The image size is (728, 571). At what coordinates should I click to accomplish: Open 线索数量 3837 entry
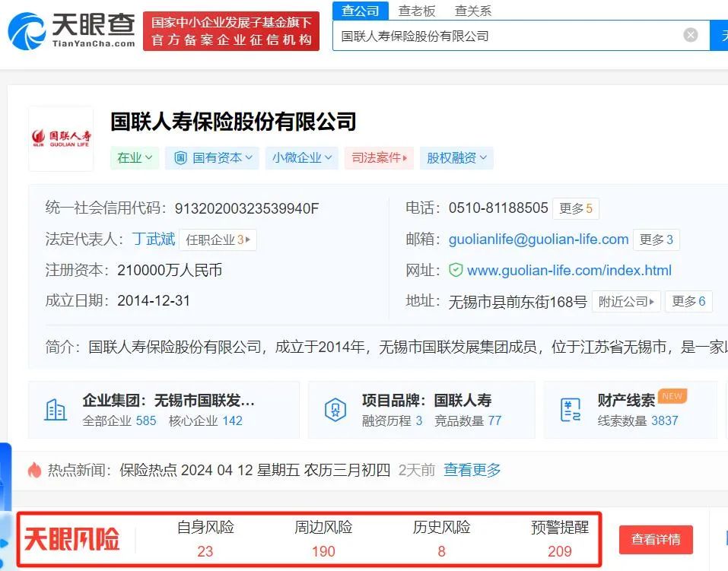(638, 420)
